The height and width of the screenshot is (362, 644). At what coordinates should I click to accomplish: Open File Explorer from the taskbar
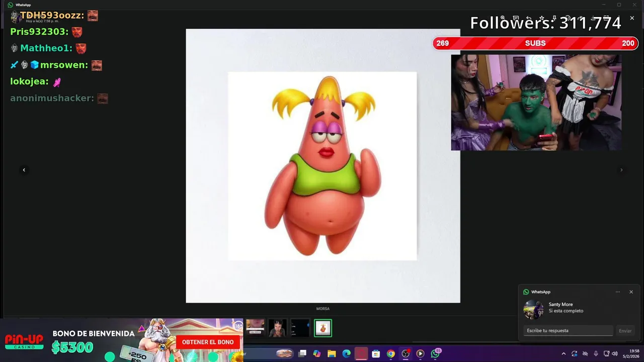332,354
